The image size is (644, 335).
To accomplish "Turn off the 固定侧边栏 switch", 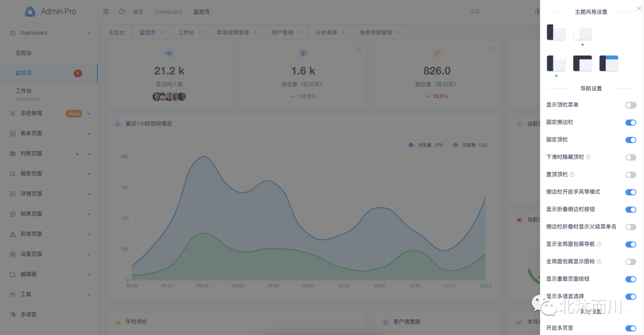I will tap(630, 122).
